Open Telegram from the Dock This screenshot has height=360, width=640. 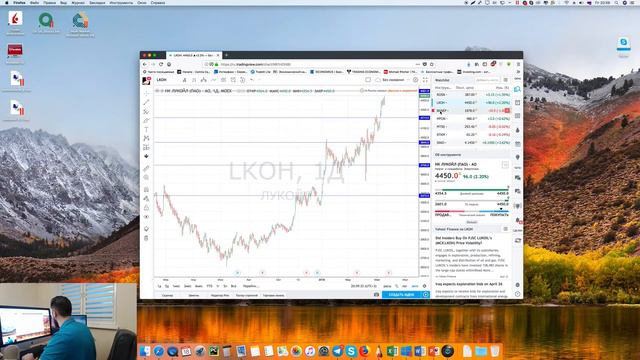[x=337, y=351]
